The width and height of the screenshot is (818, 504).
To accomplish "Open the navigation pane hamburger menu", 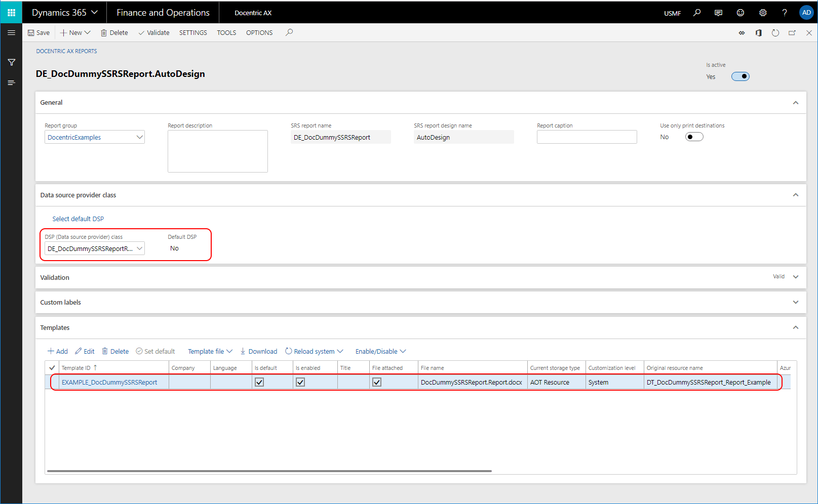I will (x=11, y=32).
